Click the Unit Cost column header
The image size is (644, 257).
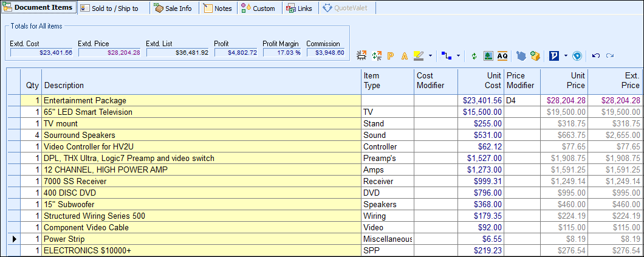[x=481, y=81]
